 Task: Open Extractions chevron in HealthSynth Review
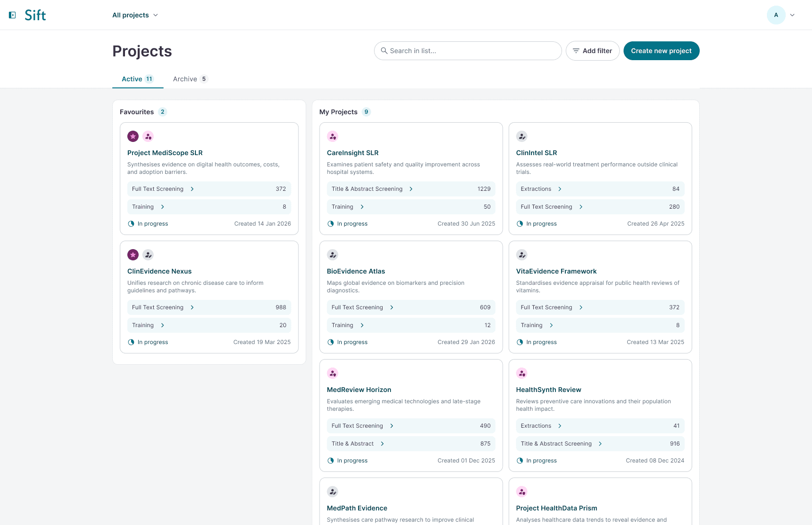point(560,426)
